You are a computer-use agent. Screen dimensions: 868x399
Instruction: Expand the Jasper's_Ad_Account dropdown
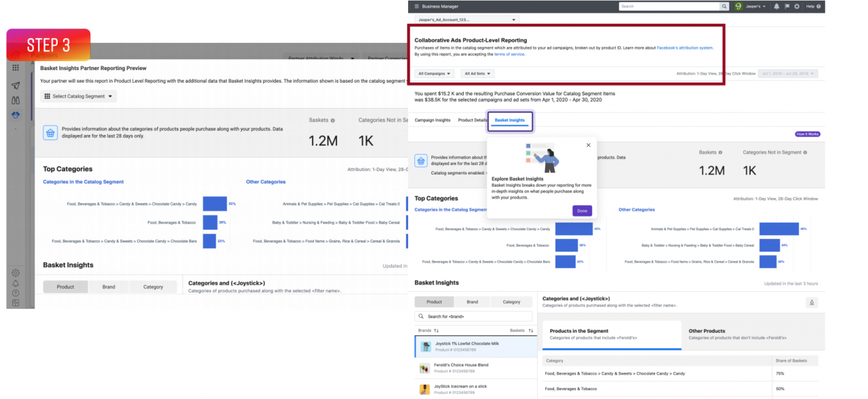[x=467, y=20]
